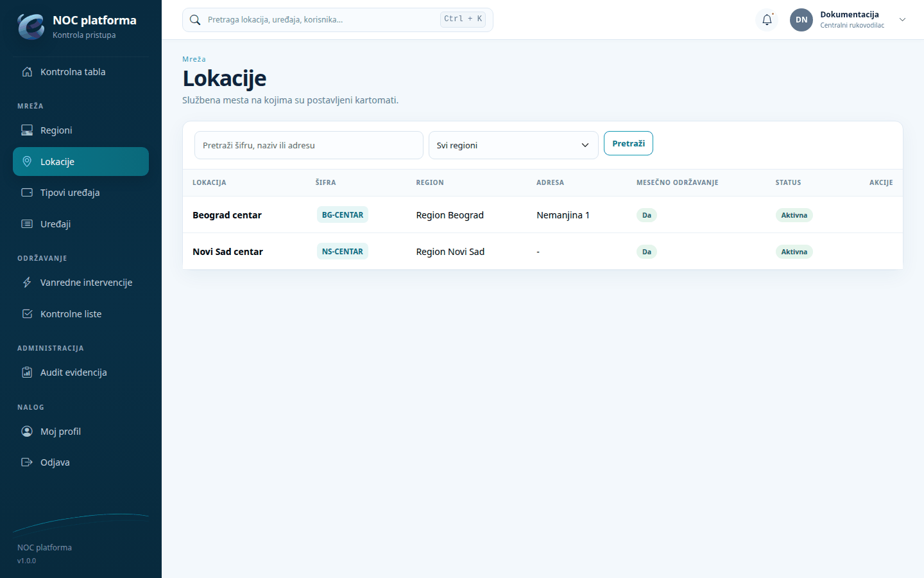
Task: Expand the Dokumentacija user menu chevron
Action: click(x=902, y=20)
